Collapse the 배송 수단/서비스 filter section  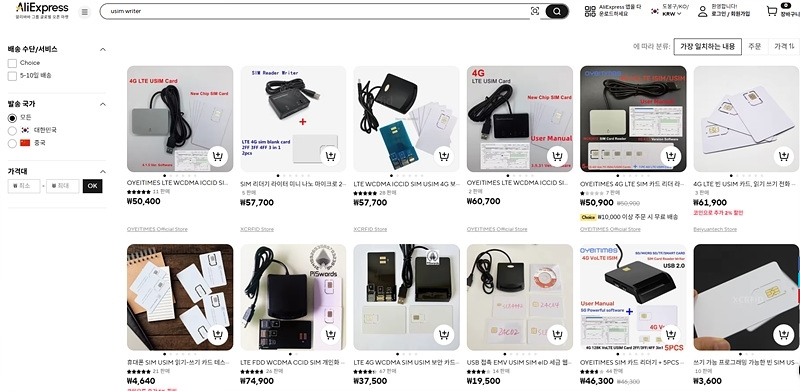(103, 50)
